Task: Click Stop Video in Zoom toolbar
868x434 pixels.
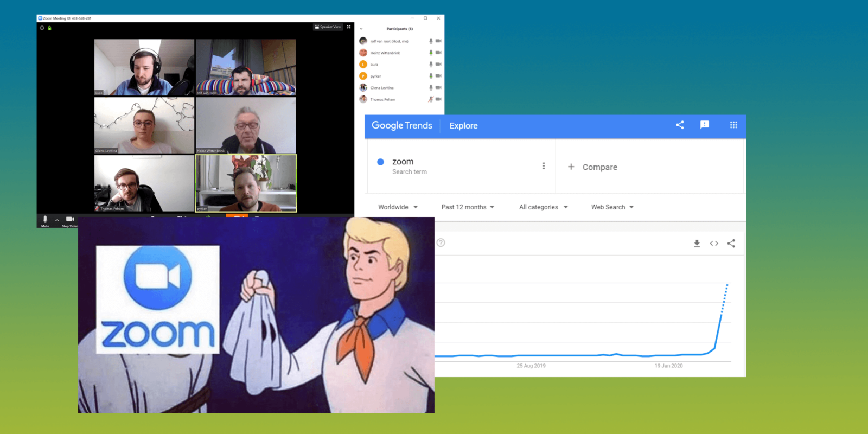Action: click(x=70, y=221)
